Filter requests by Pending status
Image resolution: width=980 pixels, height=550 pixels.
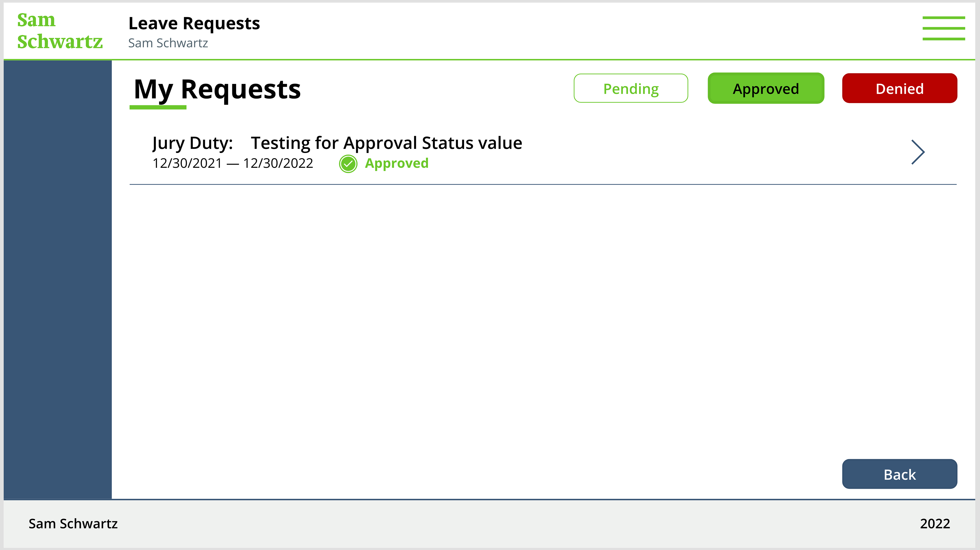(631, 88)
